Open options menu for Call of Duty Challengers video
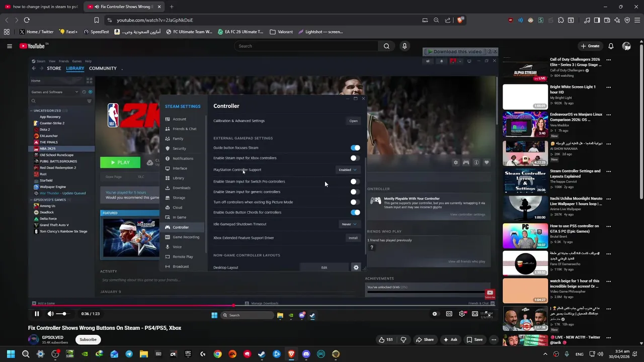This screenshot has height=362, width=644. [608, 59]
